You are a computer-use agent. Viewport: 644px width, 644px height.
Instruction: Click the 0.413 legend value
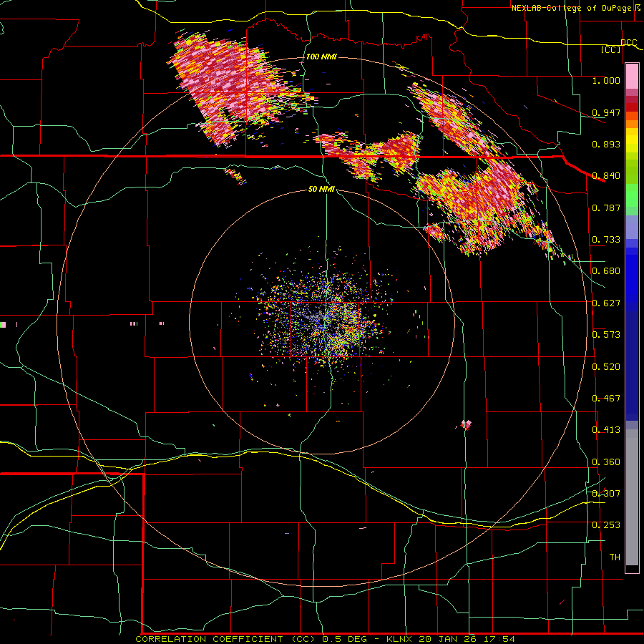606,430
